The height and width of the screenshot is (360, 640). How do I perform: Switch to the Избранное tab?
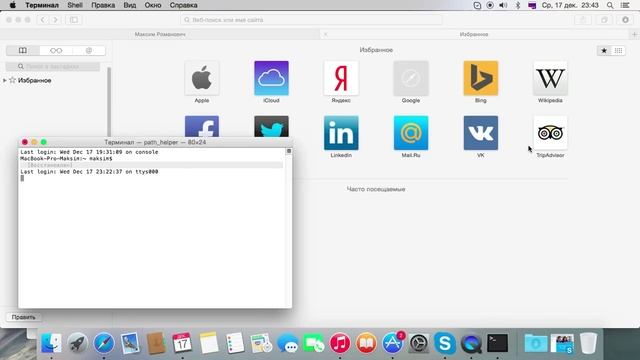(474, 34)
